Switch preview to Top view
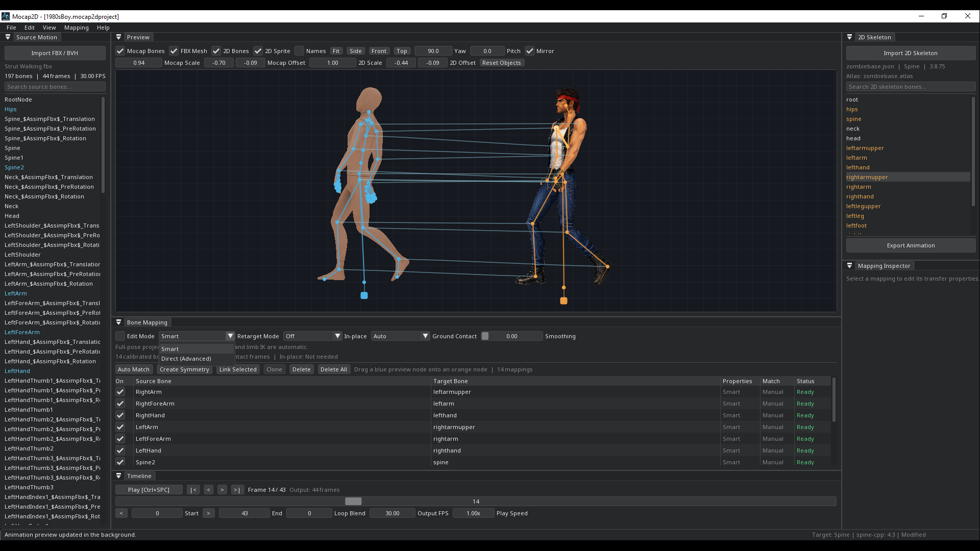Viewport: 980px width, 551px height. [402, 51]
